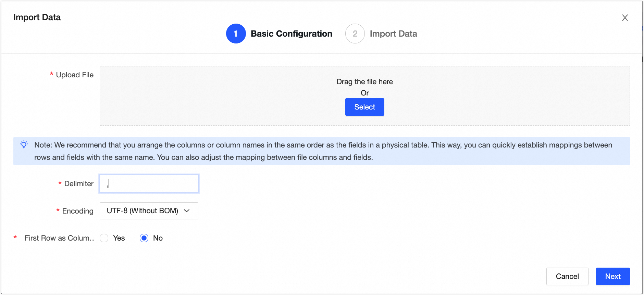The image size is (644, 295).
Task: Click the 'Drag the file here' text
Action: click(364, 82)
